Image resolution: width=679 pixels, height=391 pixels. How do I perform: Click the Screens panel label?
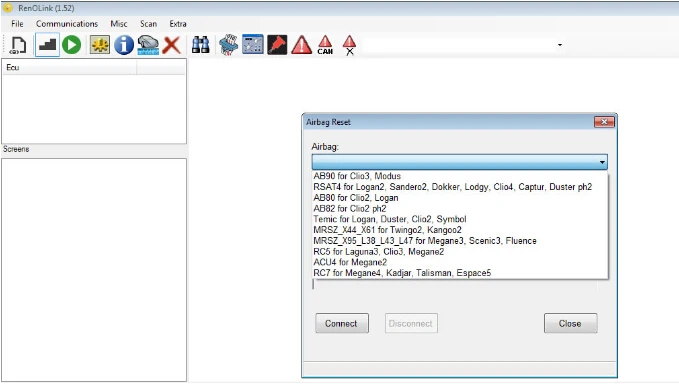16,149
